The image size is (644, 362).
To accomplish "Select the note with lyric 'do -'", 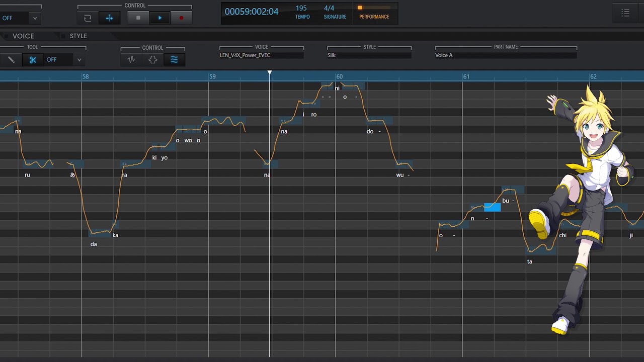I will [380, 121].
